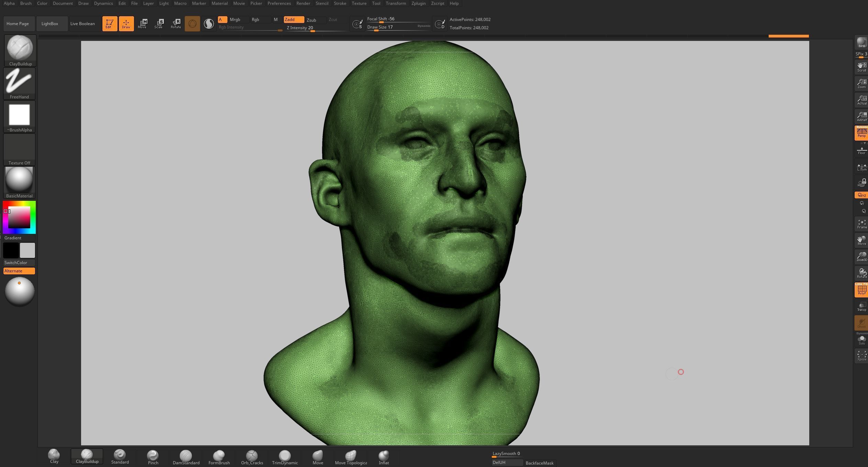The image size is (868, 467).
Task: Click the light direction sphere
Action: [20, 292]
